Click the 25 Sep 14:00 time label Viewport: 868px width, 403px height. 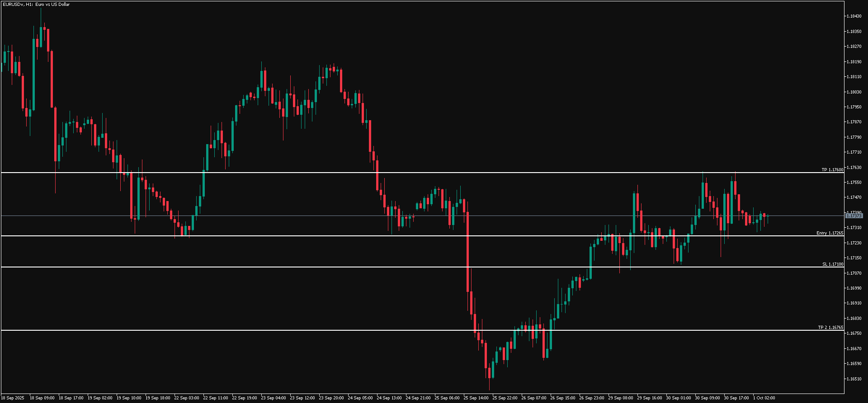476,398
